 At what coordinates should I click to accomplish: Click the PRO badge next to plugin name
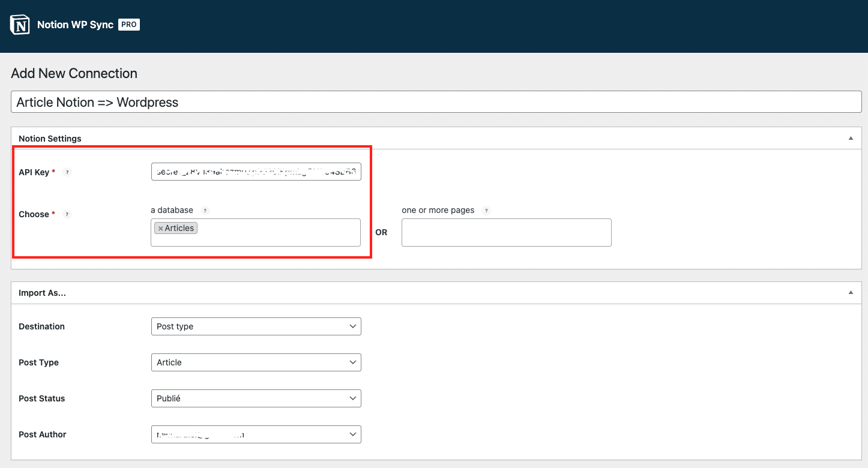pyautogui.click(x=128, y=25)
